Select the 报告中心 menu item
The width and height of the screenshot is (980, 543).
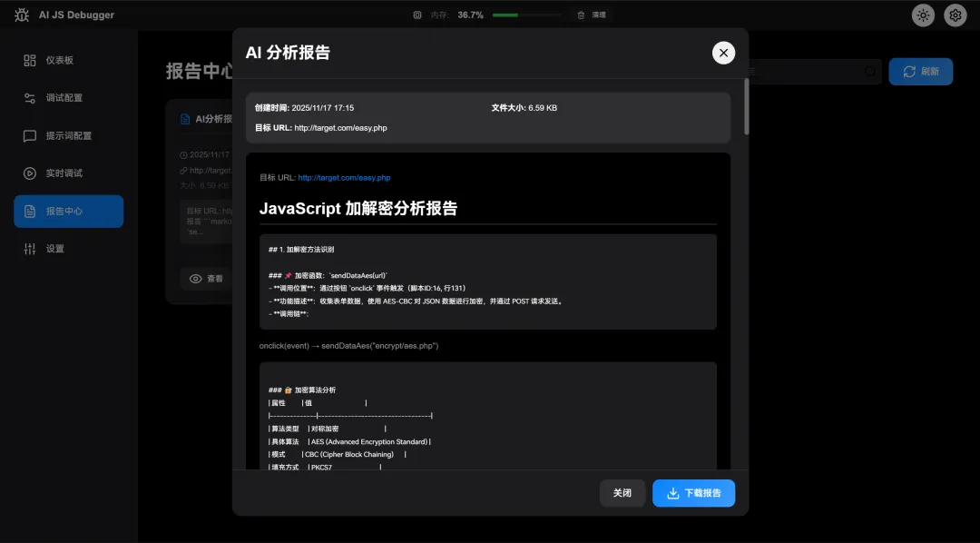click(69, 211)
